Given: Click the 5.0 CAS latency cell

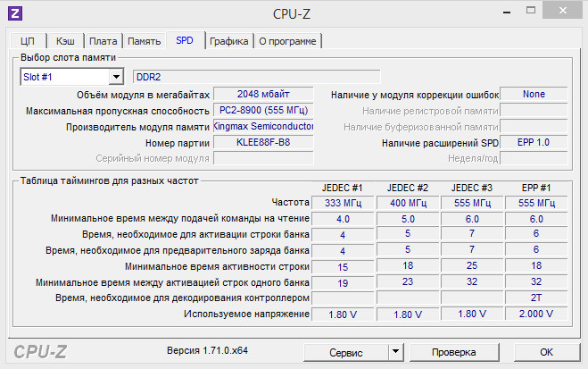Looking at the screenshot, I should (x=408, y=219).
